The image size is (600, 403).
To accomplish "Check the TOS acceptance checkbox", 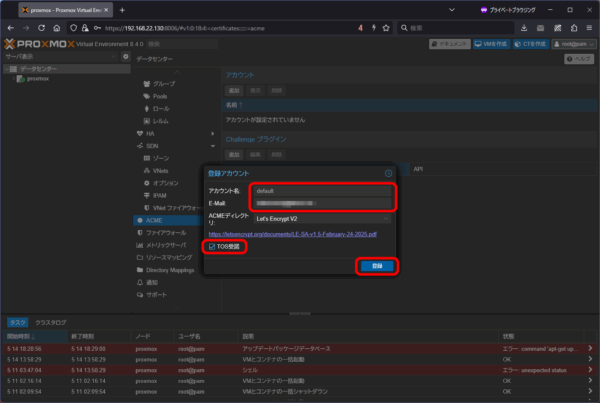I will pos(212,247).
